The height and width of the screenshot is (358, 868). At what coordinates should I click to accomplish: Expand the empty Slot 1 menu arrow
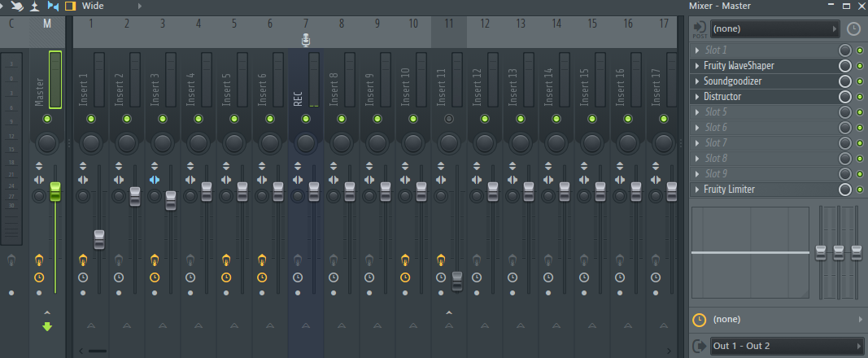coord(697,50)
